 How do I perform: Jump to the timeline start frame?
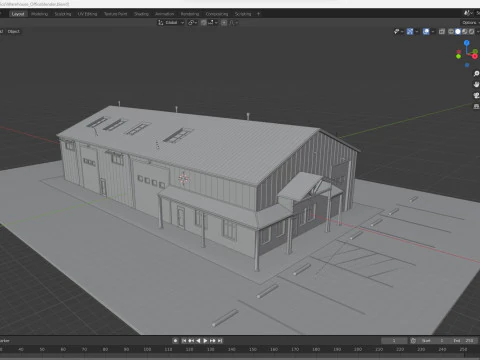tap(184, 341)
